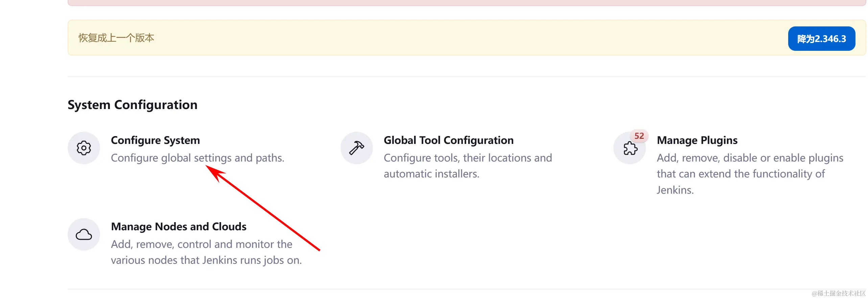Open the Global Tool Configuration hammer icon
The width and height of the screenshot is (868, 299).
pyautogui.click(x=356, y=148)
